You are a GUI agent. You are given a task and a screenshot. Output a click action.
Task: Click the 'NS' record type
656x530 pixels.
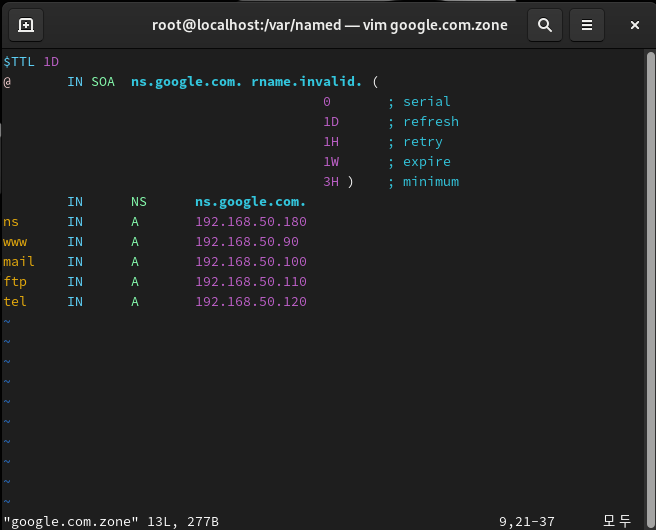139,202
